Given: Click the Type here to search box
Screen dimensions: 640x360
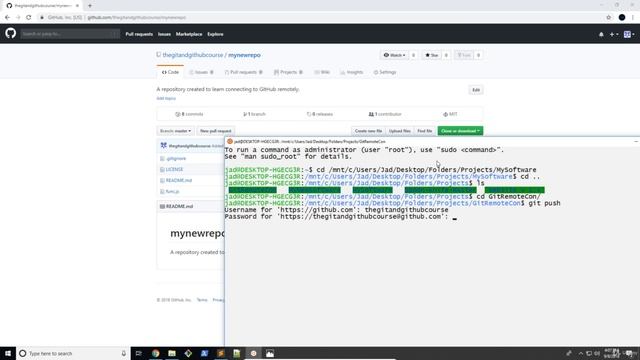Looking at the screenshot, I should [x=73, y=353].
